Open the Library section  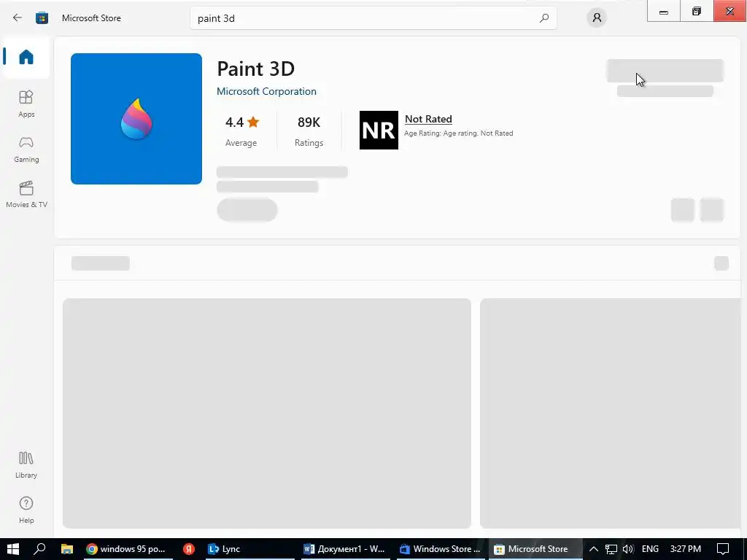click(26, 464)
